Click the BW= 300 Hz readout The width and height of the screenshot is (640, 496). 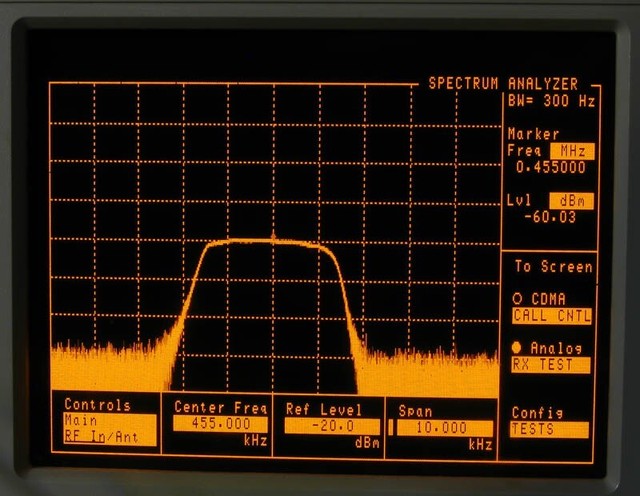pos(551,101)
